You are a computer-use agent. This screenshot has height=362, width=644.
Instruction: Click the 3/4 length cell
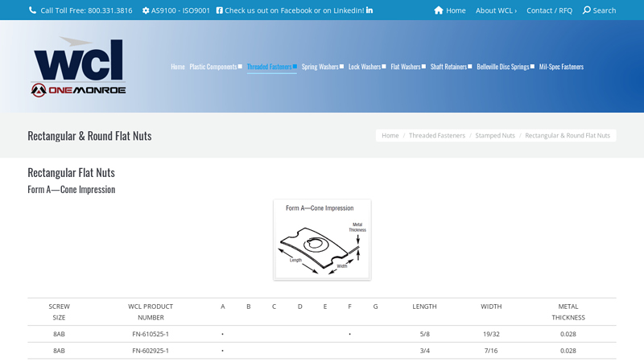[425, 351]
